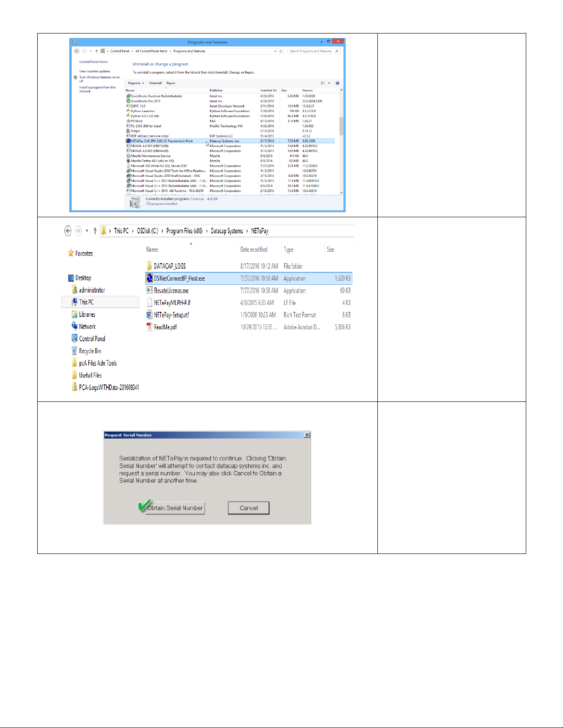
Task: Click Repair in Programs and Features toolbar
Action: [x=171, y=83]
